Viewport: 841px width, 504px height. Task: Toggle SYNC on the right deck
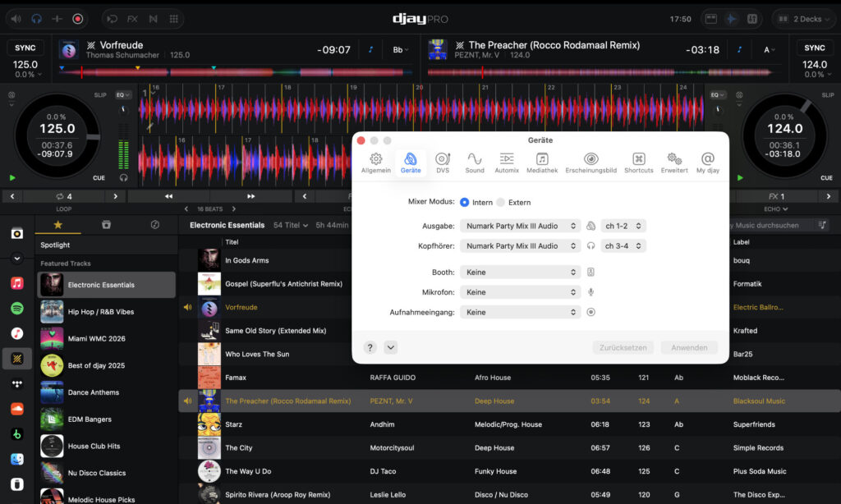coord(814,48)
